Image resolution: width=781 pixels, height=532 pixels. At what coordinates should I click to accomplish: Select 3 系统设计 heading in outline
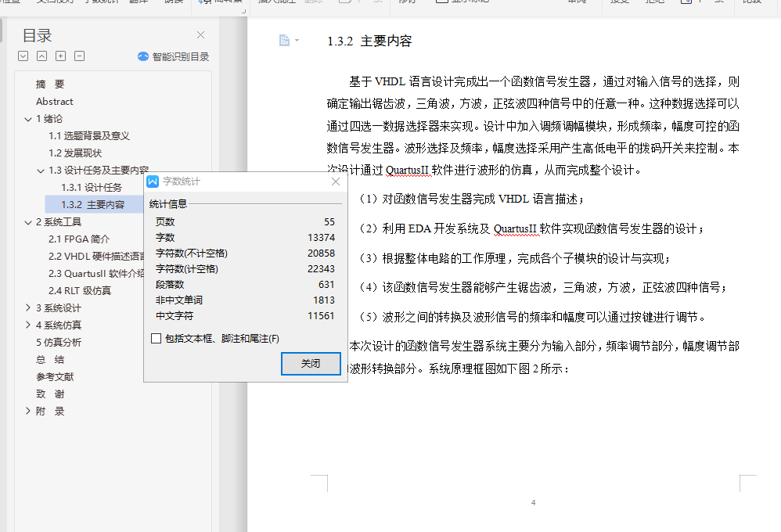[x=59, y=308]
